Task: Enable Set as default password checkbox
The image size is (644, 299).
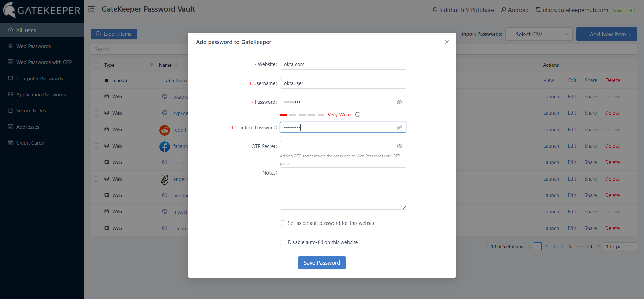Action: tap(283, 223)
